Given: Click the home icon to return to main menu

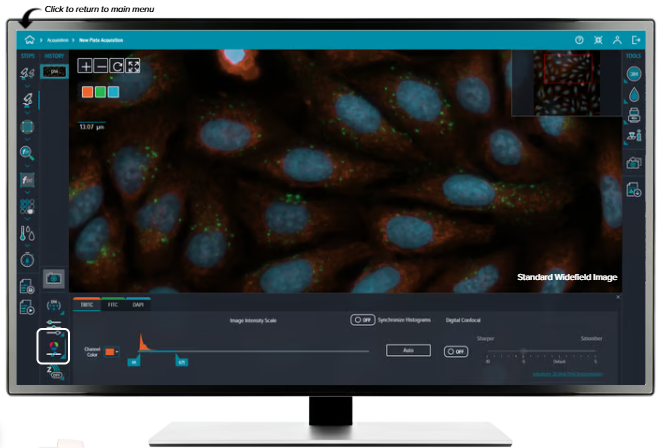Looking at the screenshot, I should (x=29, y=40).
